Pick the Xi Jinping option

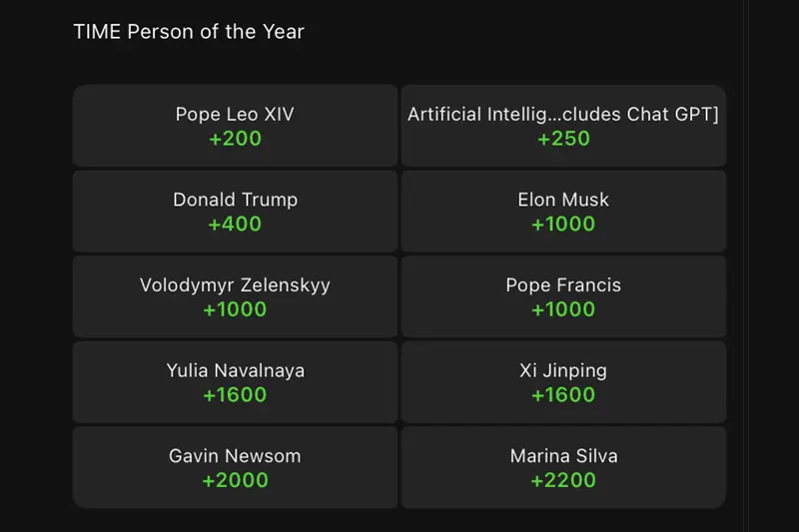click(x=563, y=382)
